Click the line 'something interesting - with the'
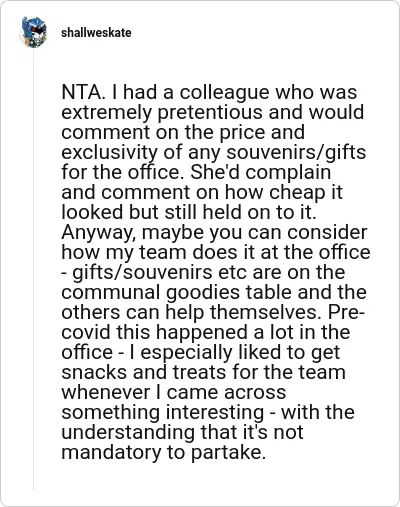Screen dimensions: 400x507 click(208, 412)
